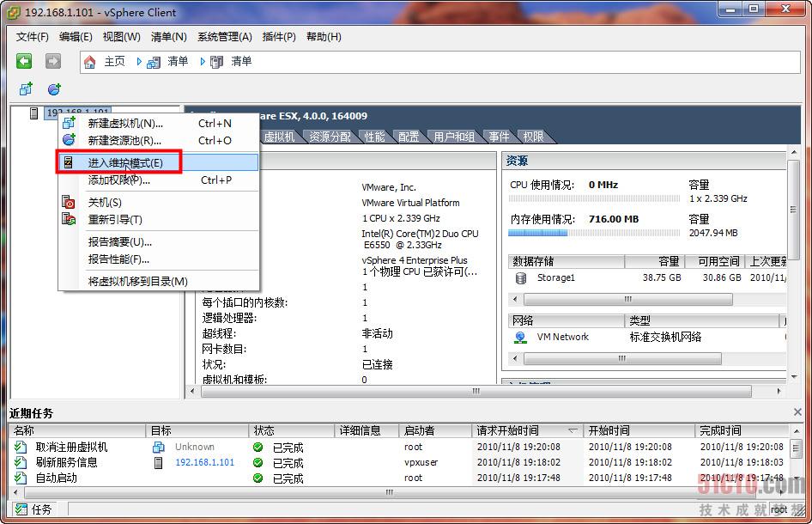This screenshot has width=812, height=524.
Task: Click 主页 in the navigation breadcrumb
Action: click(x=114, y=62)
